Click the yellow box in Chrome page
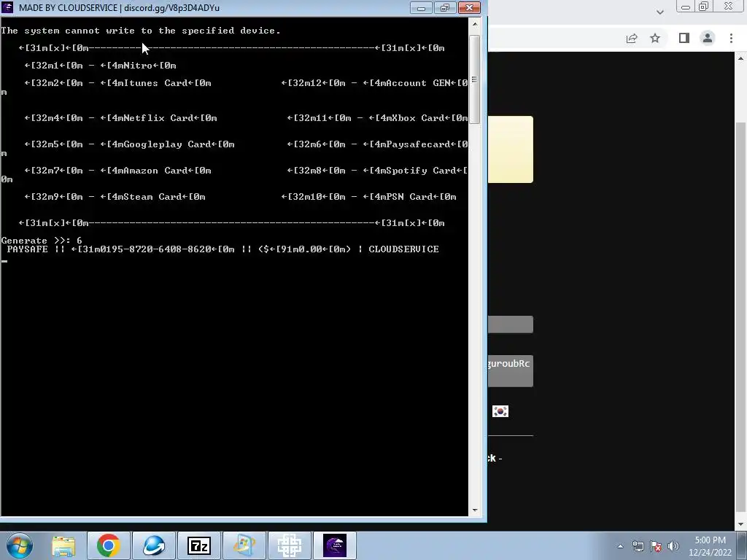This screenshot has width=747, height=560. (x=510, y=149)
